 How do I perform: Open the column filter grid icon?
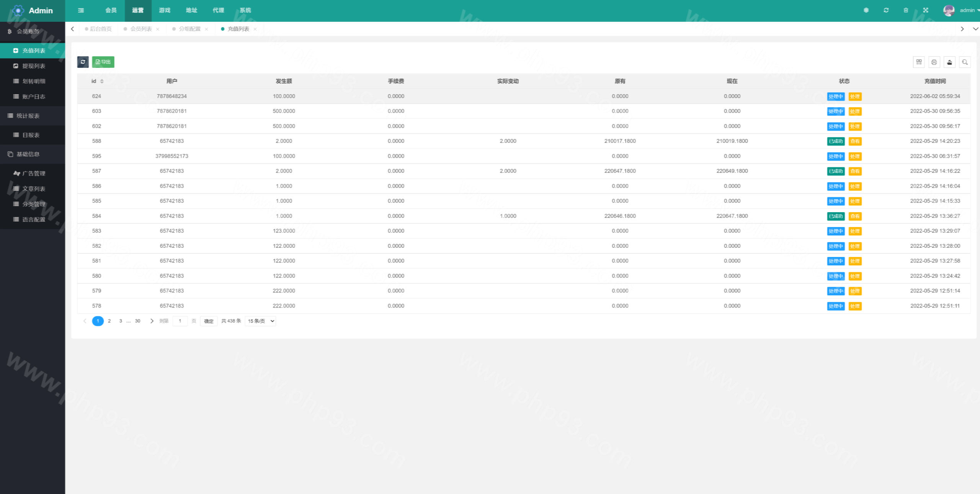tap(919, 62)
